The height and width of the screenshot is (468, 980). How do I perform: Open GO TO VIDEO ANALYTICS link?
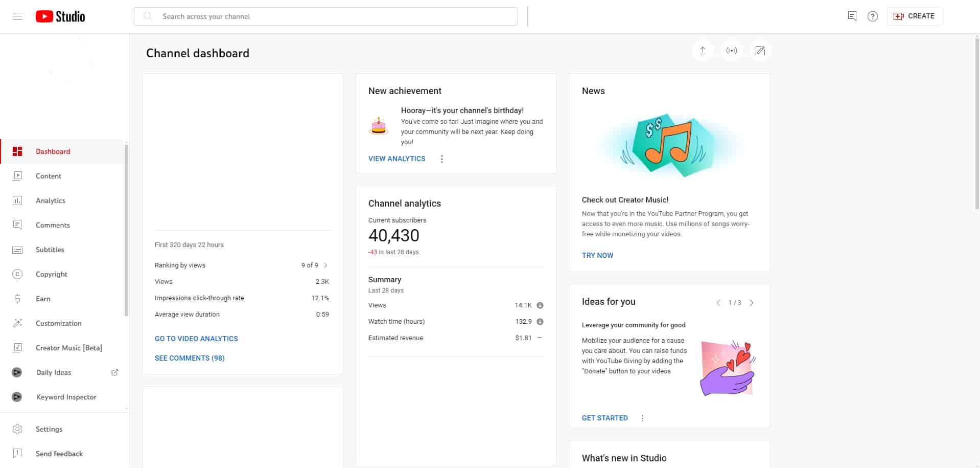pyautogui.click(x=196, y=339)
